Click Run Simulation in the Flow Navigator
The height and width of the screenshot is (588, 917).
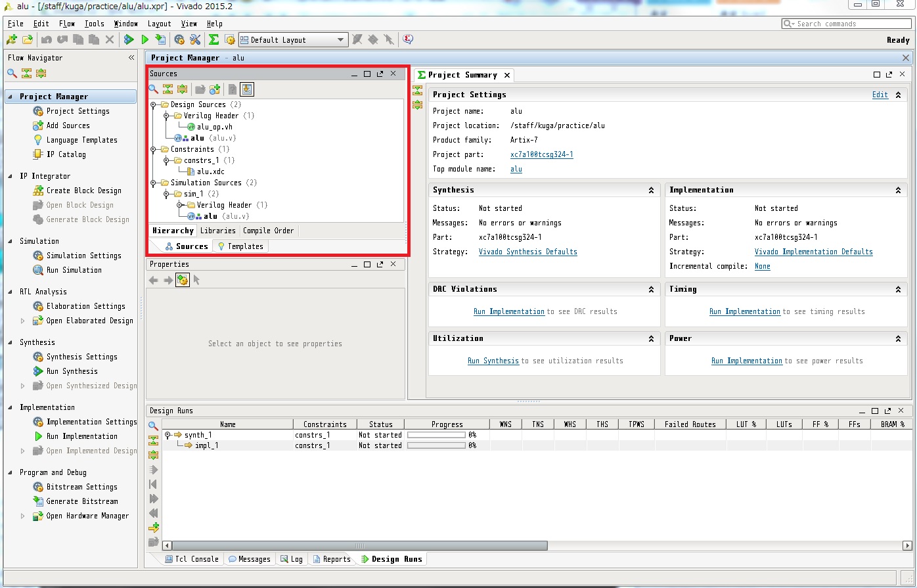click(74, 270)
